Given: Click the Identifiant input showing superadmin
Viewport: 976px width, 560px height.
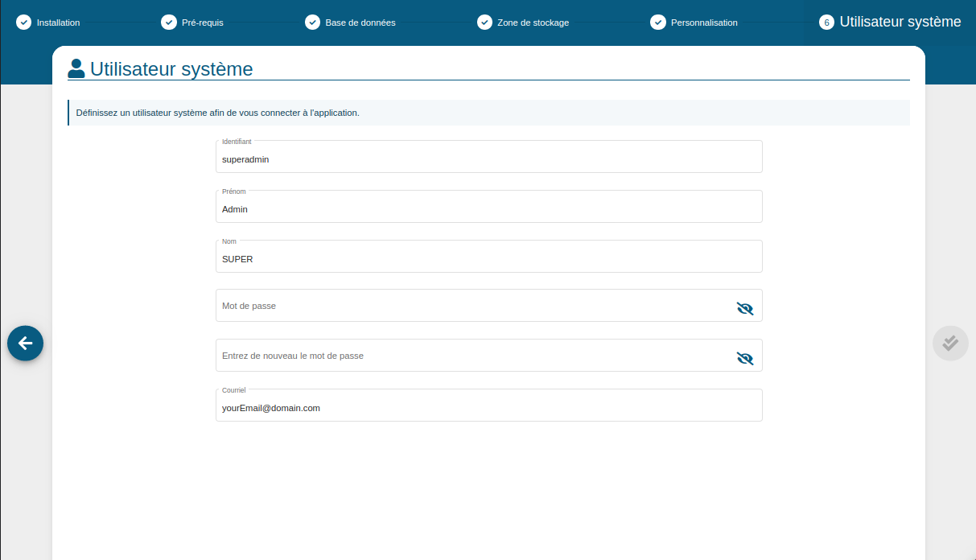Looking at the screenshot, I should click(x=488, y=156).
